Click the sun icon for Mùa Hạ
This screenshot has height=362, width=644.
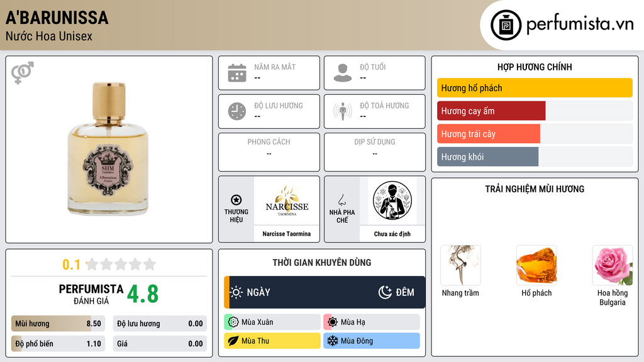(x=332, y=322)
